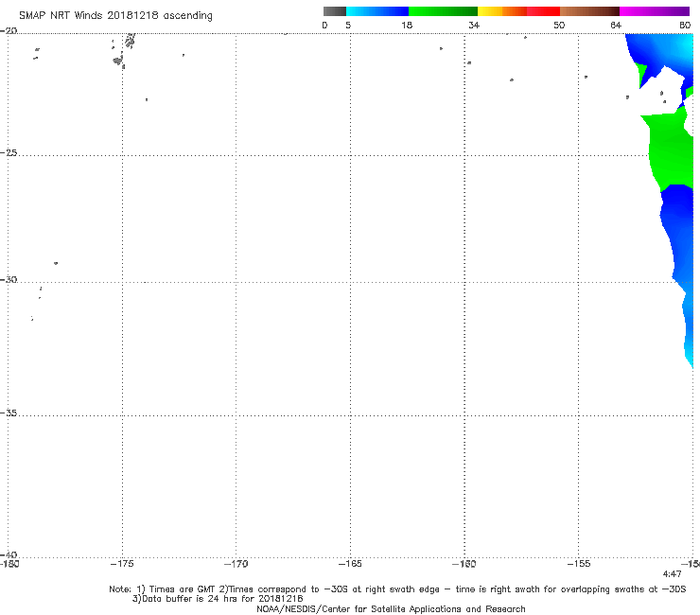
Task: Click the longitude label '-160'
Action: tap(464, 564)
